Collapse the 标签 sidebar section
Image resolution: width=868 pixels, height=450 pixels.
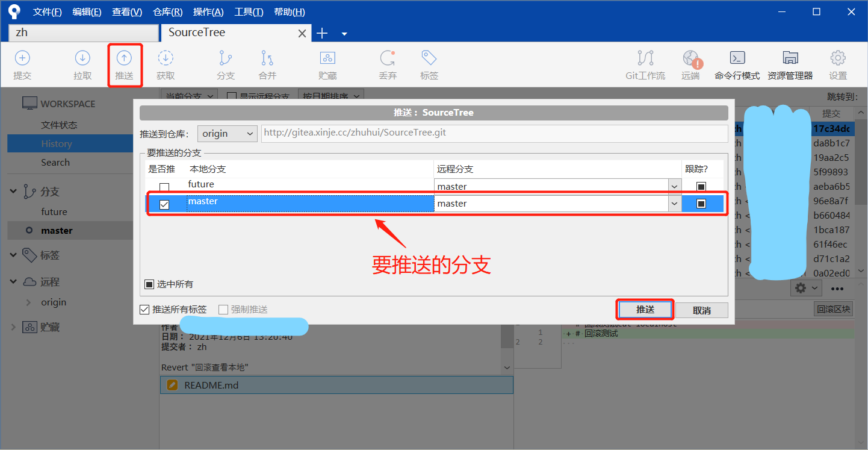(13, 255)
